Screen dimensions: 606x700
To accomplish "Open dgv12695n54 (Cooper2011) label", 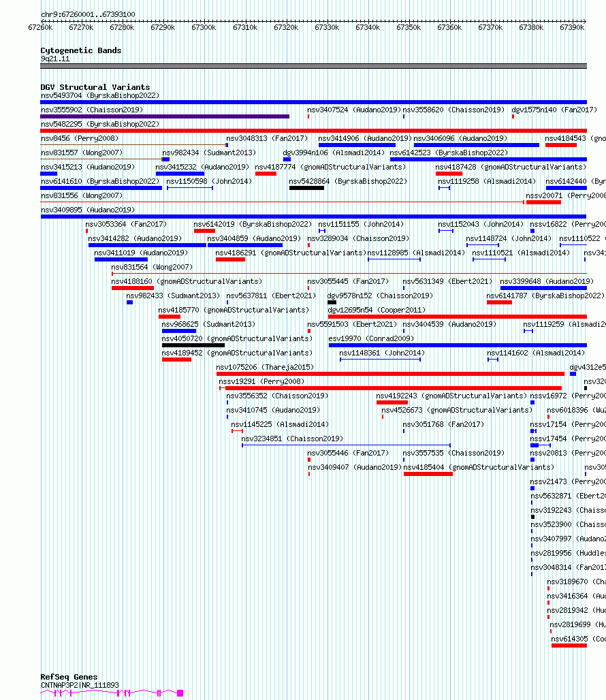I will (377, 310).
